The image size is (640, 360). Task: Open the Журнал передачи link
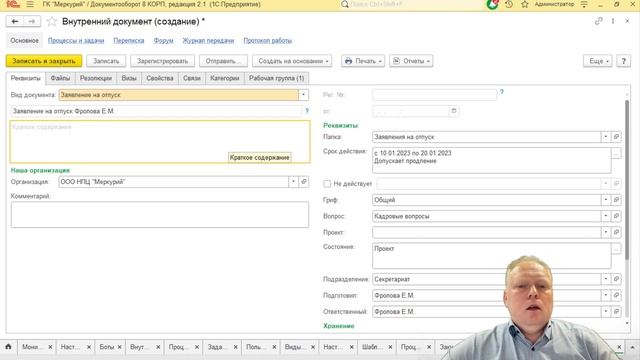[208, 40]
